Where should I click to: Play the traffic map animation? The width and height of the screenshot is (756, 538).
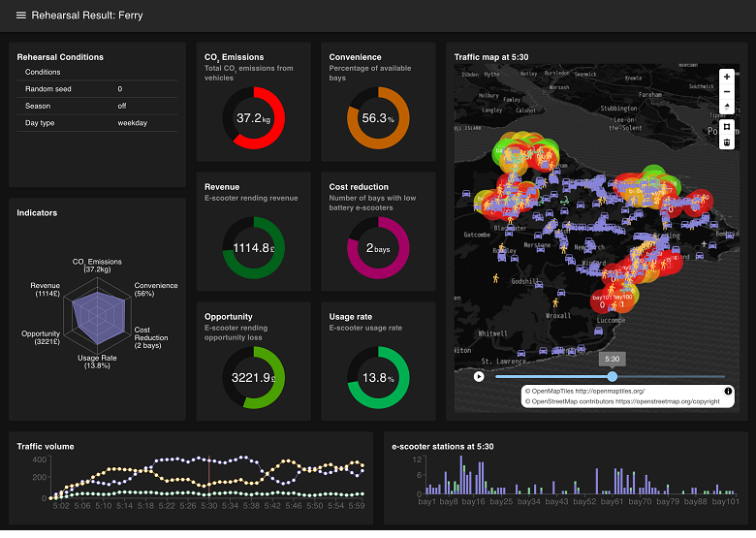click(x=479, y=376)
